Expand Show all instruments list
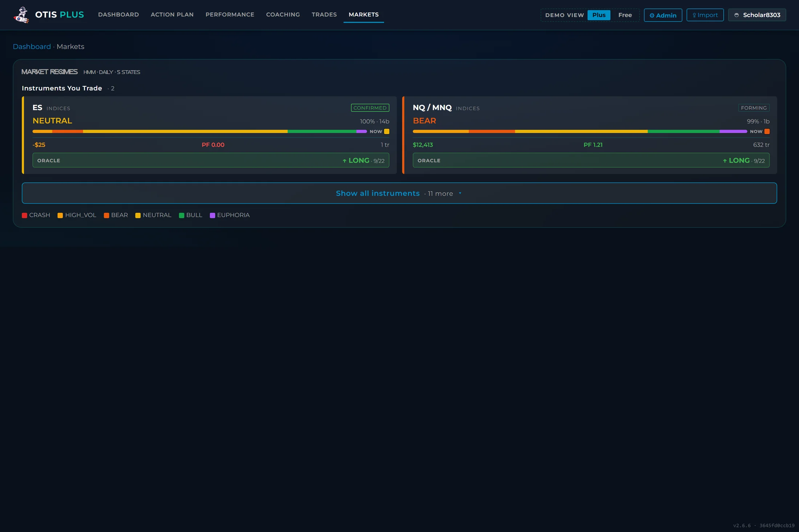 (x=399, y=193)
